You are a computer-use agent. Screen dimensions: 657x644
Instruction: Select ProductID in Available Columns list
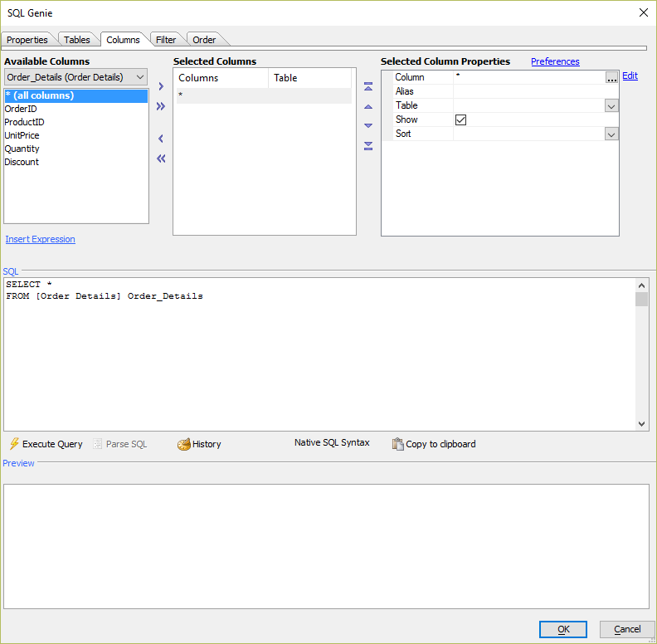(76, 122)
